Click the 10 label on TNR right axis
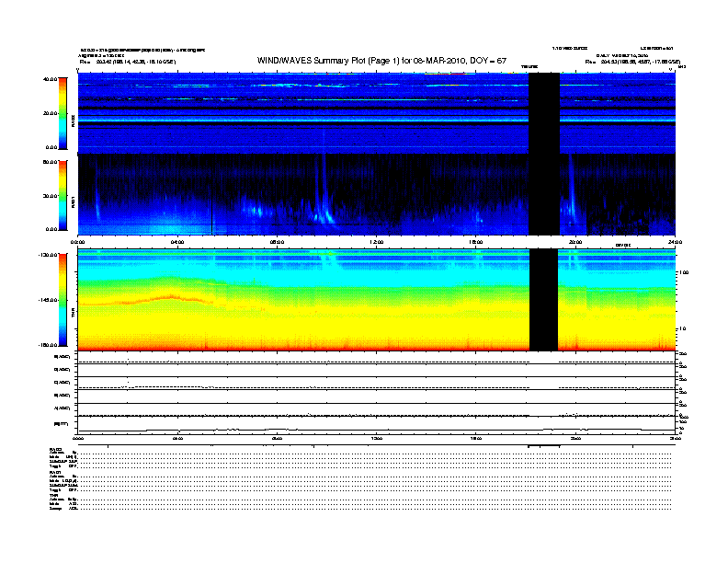Viewport: 728px width, 563px height. click(x=682, y=329)
